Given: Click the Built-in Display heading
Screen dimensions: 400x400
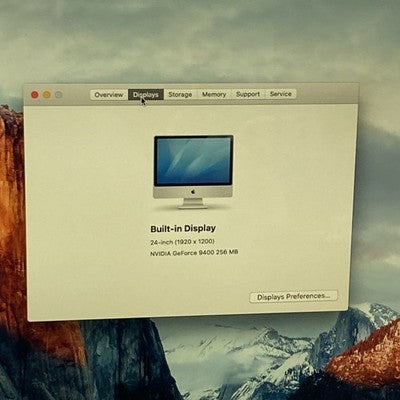Looking at the screenshot, I should (183, 229).
